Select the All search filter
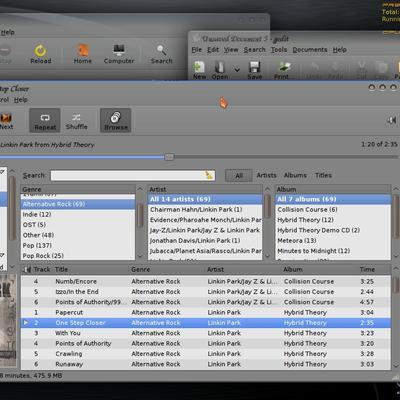The image size is (400, 400). (239, 175)
